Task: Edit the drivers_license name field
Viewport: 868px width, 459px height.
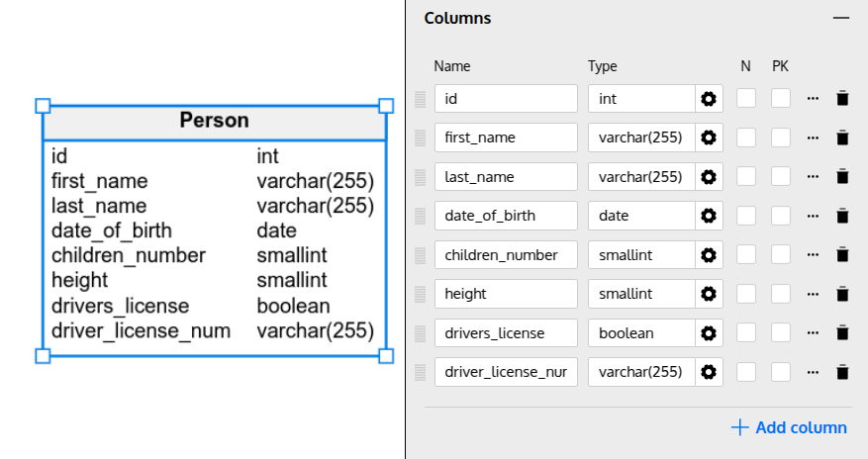Action: 505,333
